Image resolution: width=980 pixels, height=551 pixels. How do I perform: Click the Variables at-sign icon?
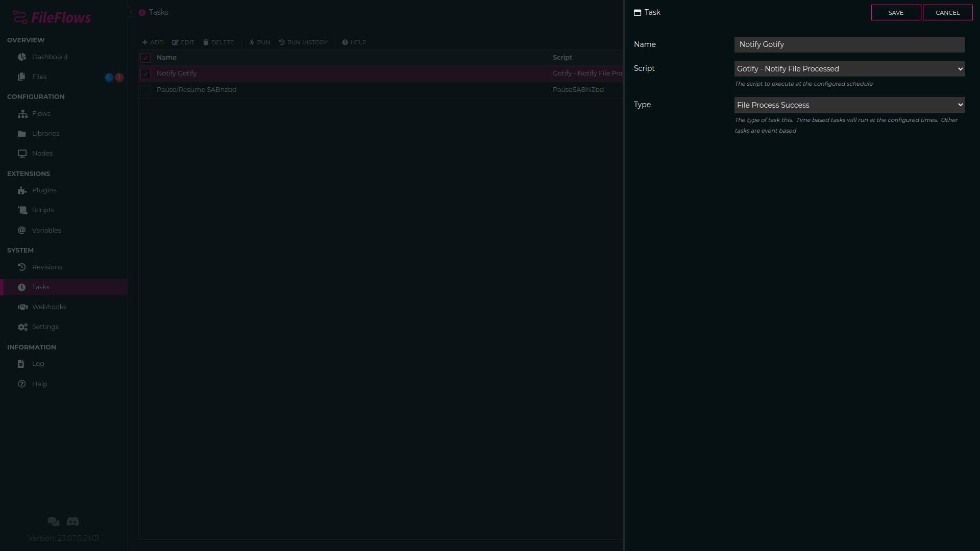tap(21, 231)
